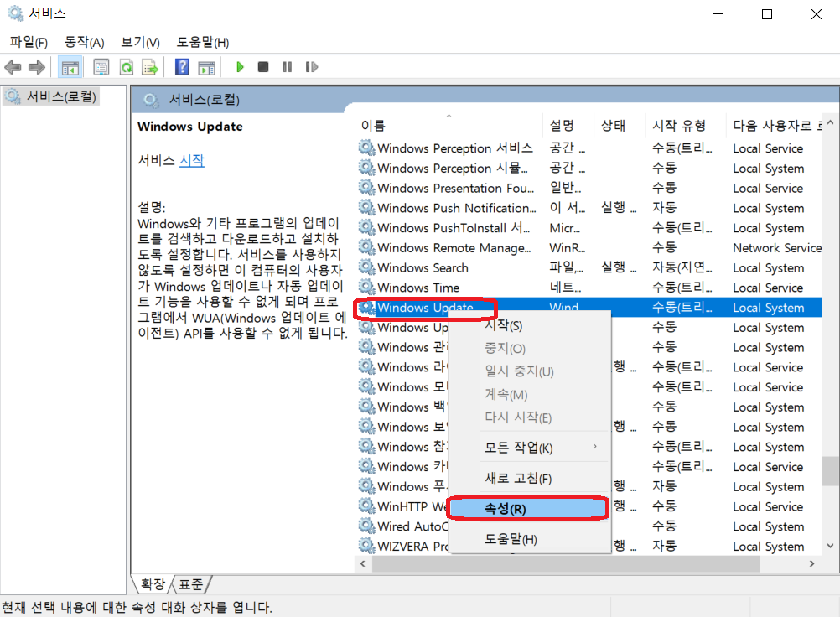The width and height of the screenshot is (840, 617).
Task: Click gear icon of WinHTTP service row
Action: 367,506
